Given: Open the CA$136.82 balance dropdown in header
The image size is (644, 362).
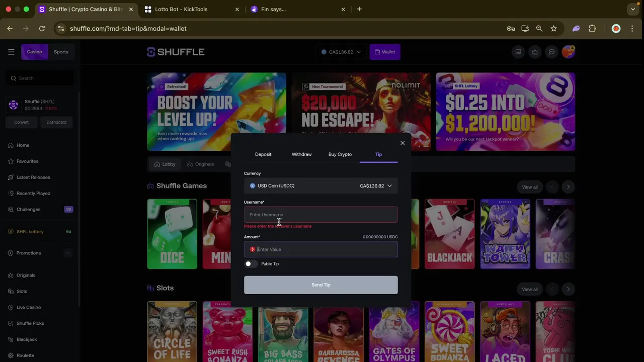Looking at the screenshot, I should point(341,52).
